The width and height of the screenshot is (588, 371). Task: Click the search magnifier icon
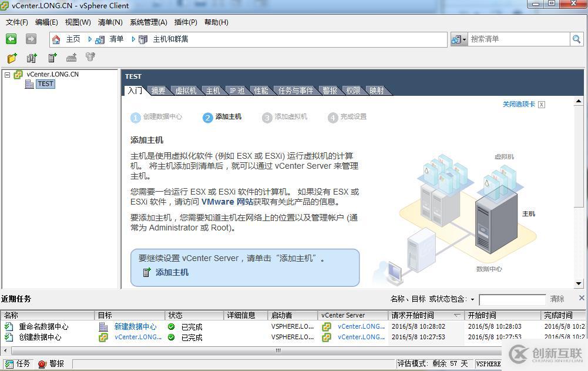tap(576, 39)
